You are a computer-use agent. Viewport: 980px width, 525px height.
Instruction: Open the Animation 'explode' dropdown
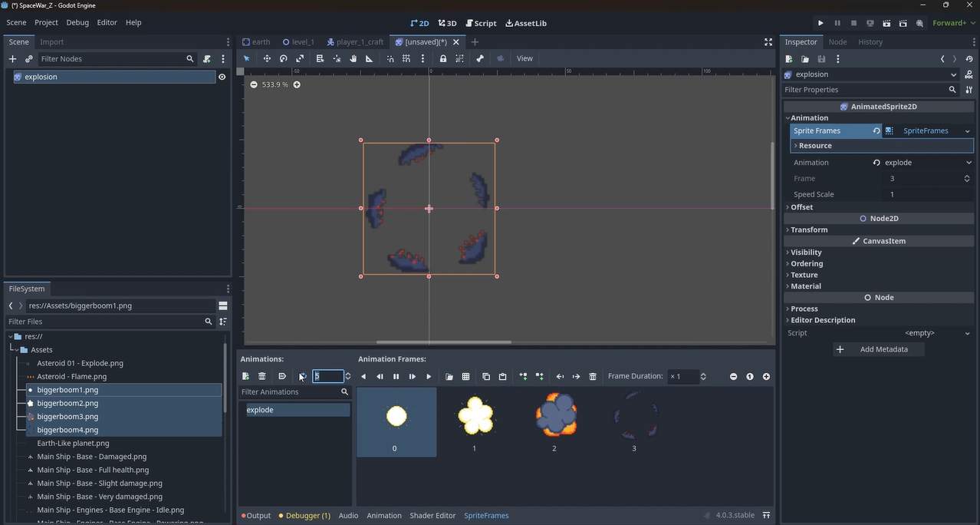tap(922, 163)
